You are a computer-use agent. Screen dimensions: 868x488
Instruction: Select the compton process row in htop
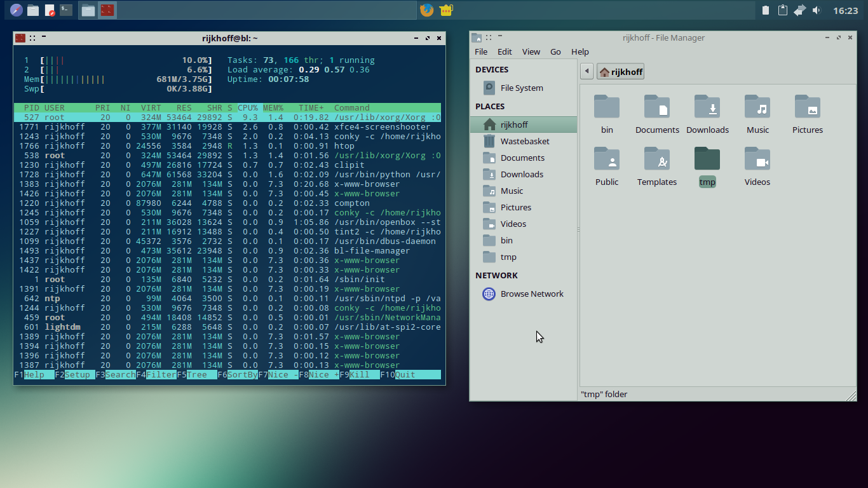227,203
